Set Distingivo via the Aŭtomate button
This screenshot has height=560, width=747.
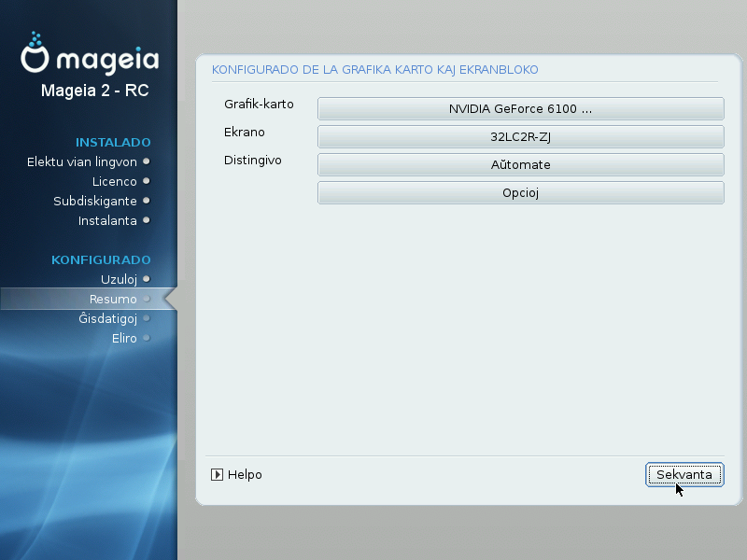click(x=521, y=165)
